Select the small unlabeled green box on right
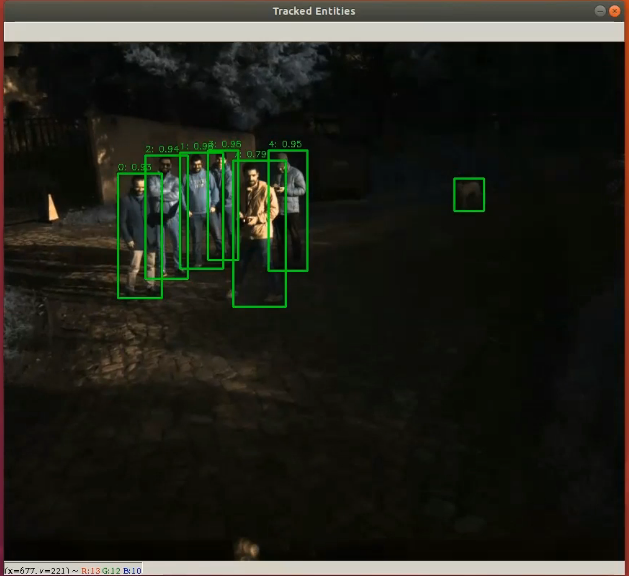Image resolution: width=629 pixels, height=576 pixels. pos(469,194)
